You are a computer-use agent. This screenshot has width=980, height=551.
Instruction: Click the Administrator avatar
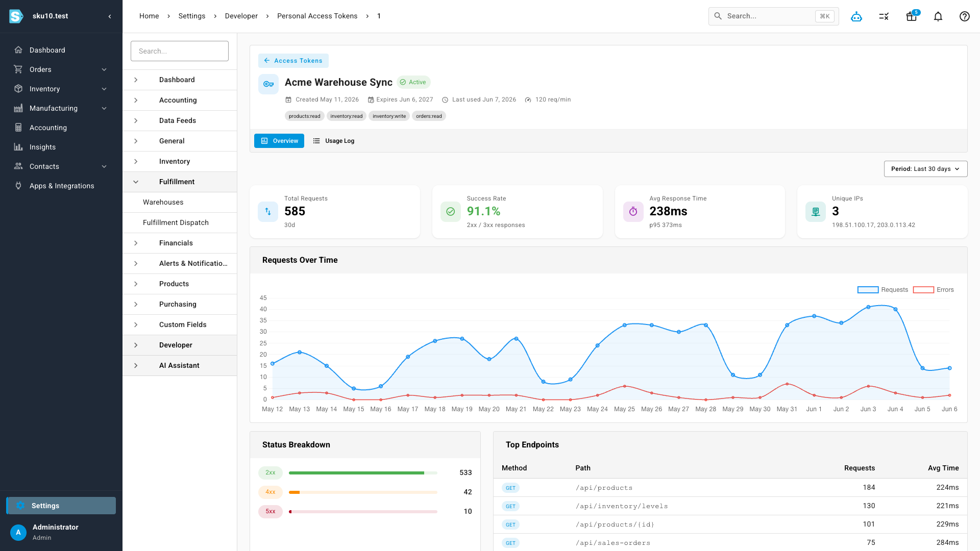coord(18,532)
